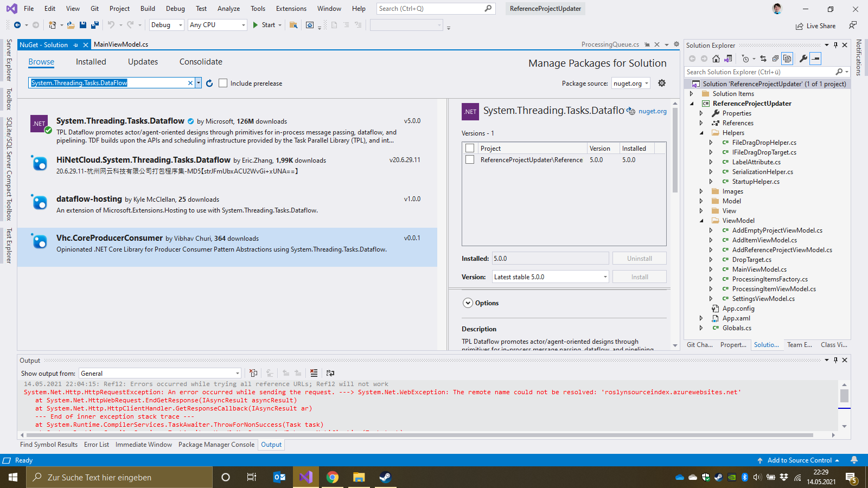Click Add to Source Control
This screenshot has height=488, width=868.
pos(799,460)
